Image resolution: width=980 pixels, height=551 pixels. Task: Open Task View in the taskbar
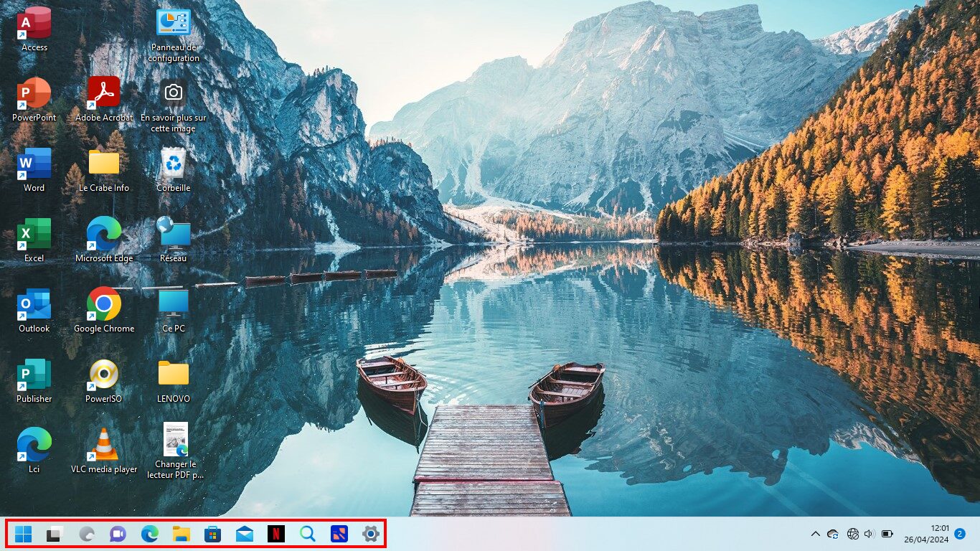pyautogui.click(x=55, y=534)
